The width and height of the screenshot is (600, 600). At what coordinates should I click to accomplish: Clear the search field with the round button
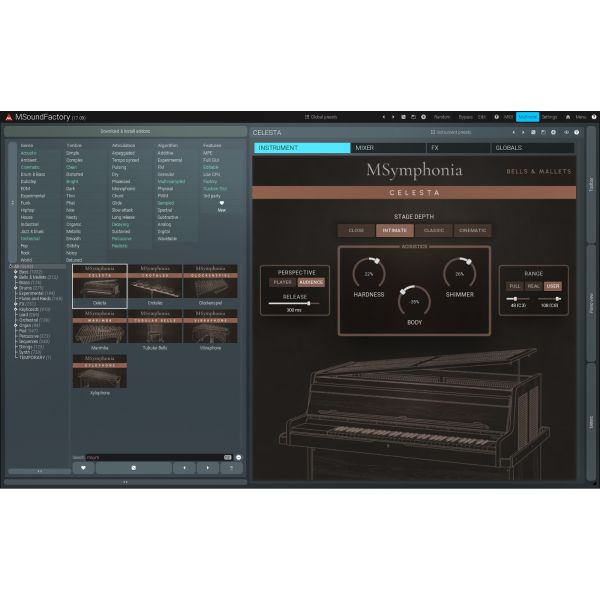pyautogui.click(x=238, y=457)
